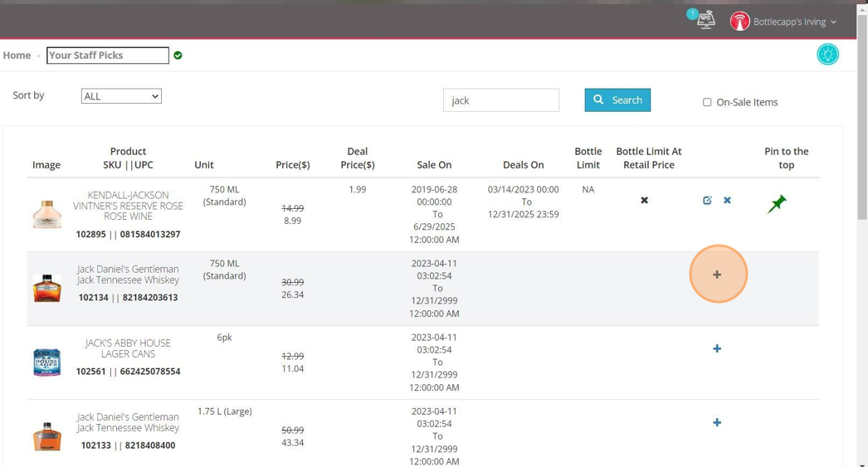Go to the Home breadcrumb link
Viewport: 868px width, 467px height.
(x=17, y=56)
